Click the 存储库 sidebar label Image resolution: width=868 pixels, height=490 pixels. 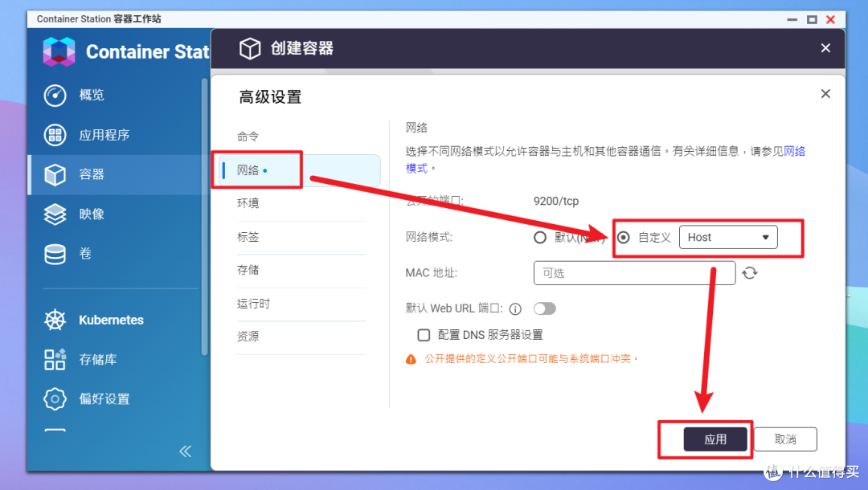click(x=98, y=360)
